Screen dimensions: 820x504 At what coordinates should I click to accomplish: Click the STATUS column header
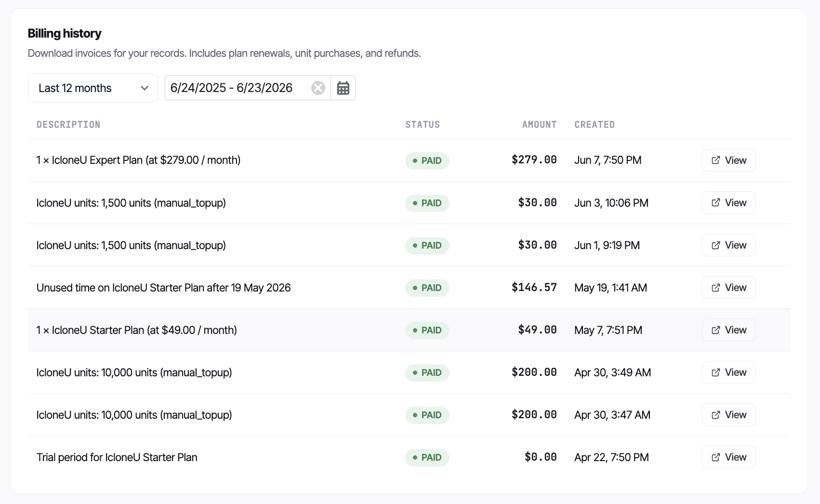click(423, 124)
